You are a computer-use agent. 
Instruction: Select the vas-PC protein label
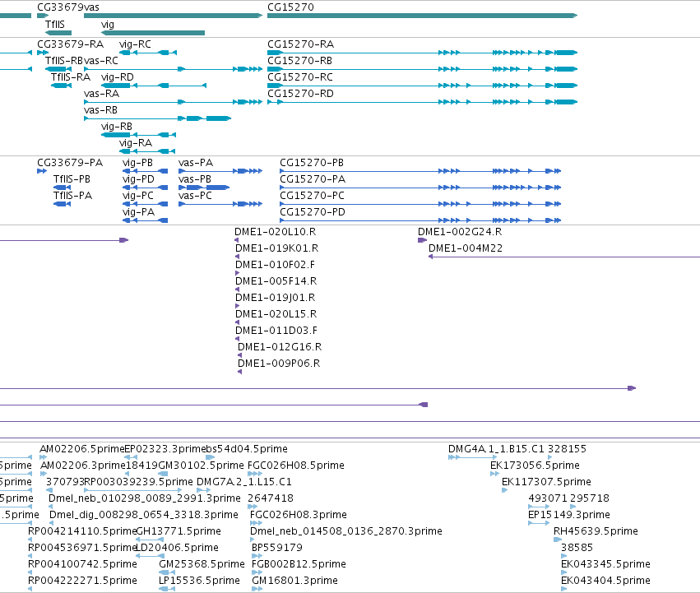coord(195,196)
